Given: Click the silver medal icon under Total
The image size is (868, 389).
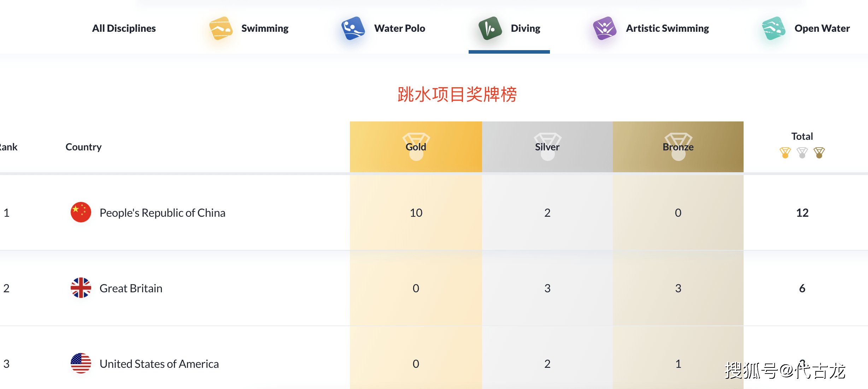Looking at the screenshot, I should [802, 153].
